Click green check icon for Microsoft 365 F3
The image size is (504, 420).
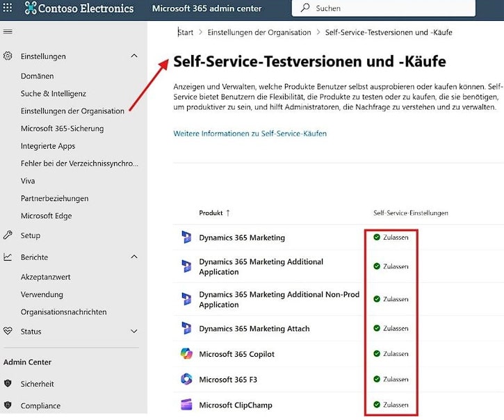[x=377, y=379]
